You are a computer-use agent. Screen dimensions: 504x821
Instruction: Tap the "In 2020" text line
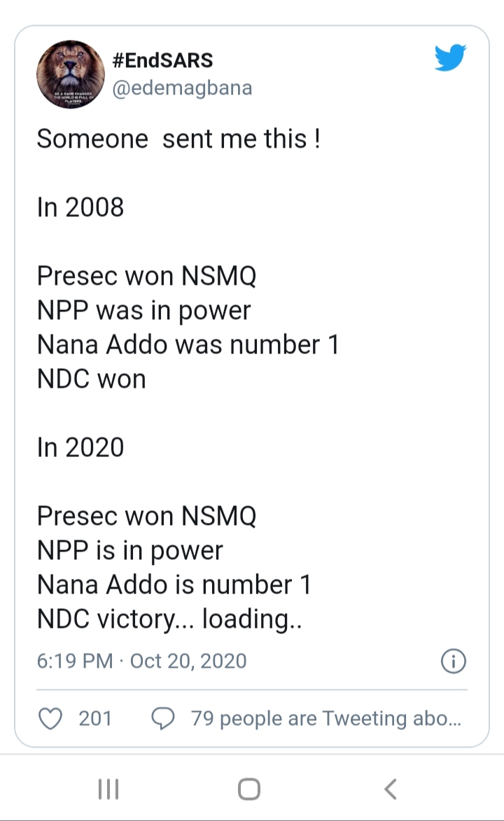[x=80, y=448]
